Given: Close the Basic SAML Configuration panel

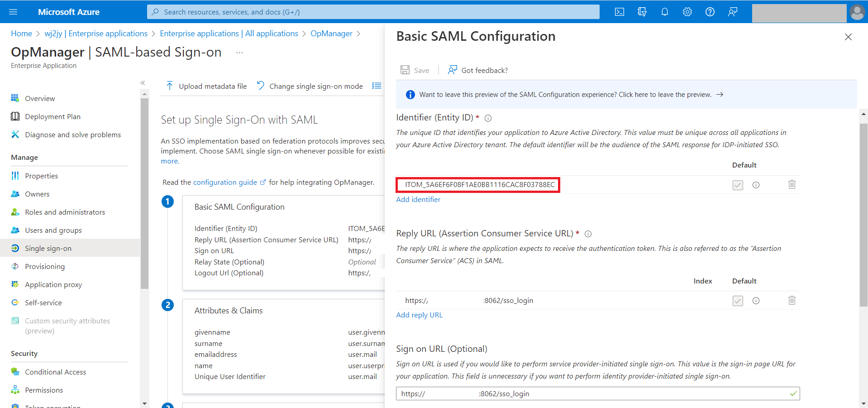Looking at the screenshot, I should (x=848, y=37).
